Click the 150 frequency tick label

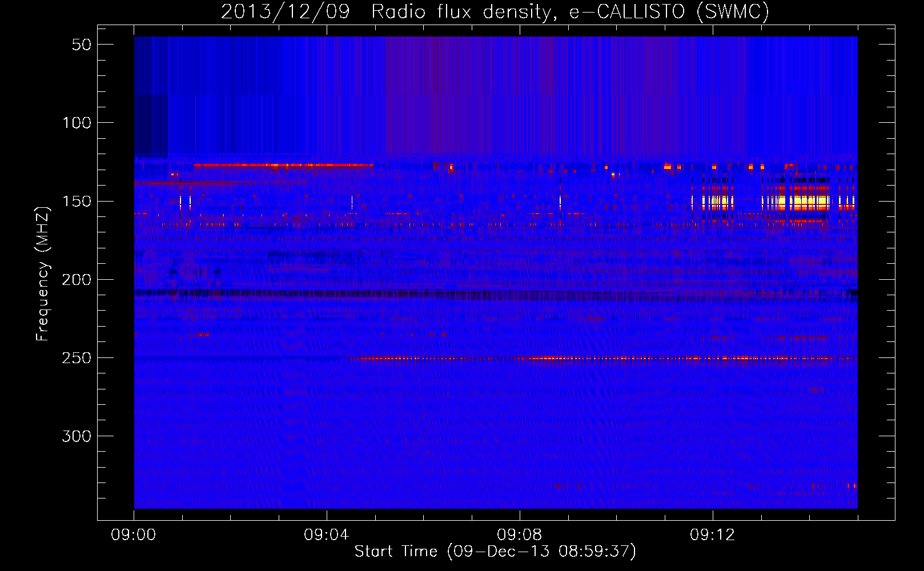coord(77,201)
